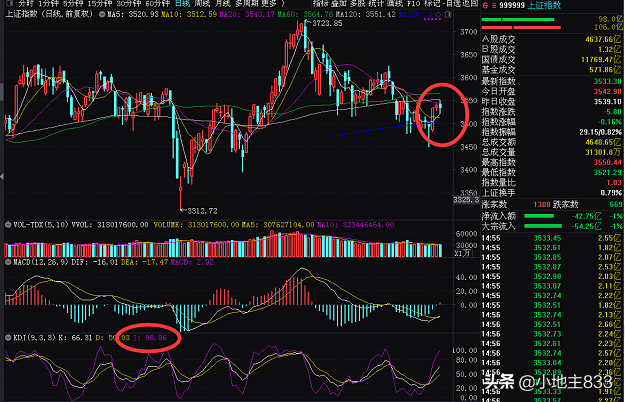This screenshot has width=625, height=402.
Task: Click -自选 remove from watchlist
Action: click(451, 4)
